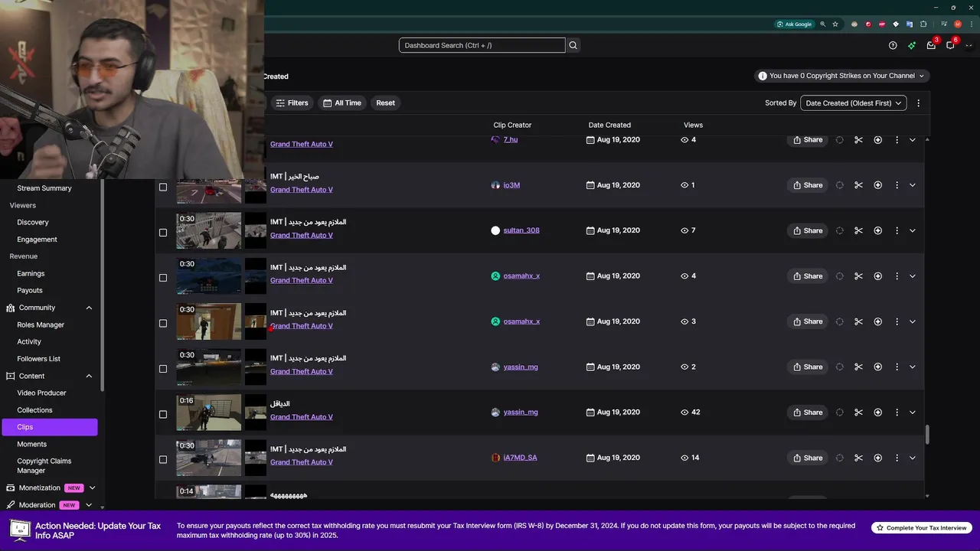Open the help question mark icon
Screen dimensions: 980x551
click(893, 45)
